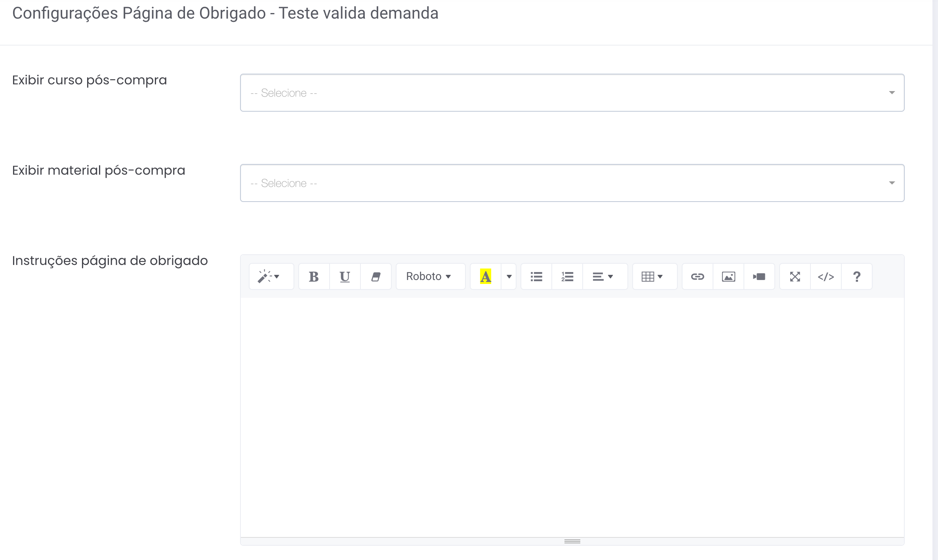
Task: Click the eraser remove font style icon
Action: (376, 276)
